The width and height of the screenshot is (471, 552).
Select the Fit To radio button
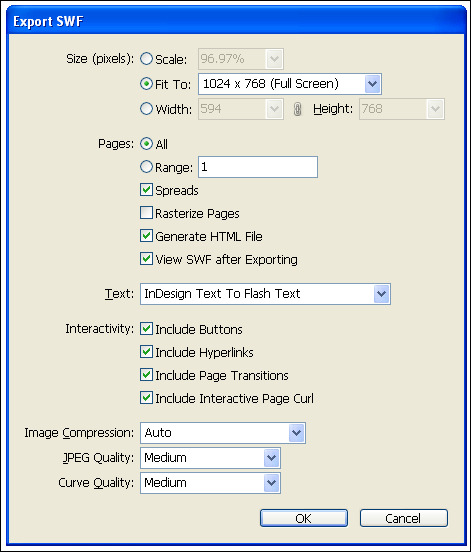(146, 84)
